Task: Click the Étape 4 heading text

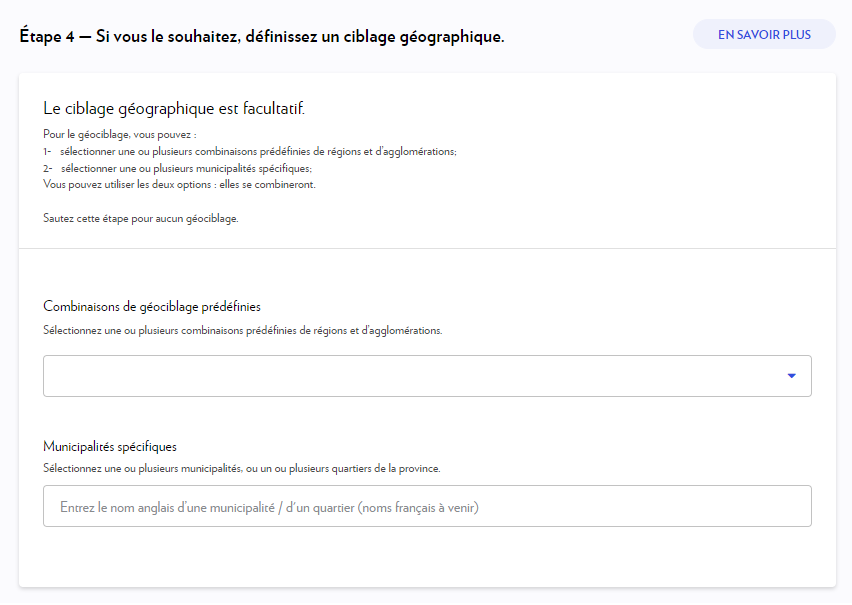Action: click(x=262, y=34)
